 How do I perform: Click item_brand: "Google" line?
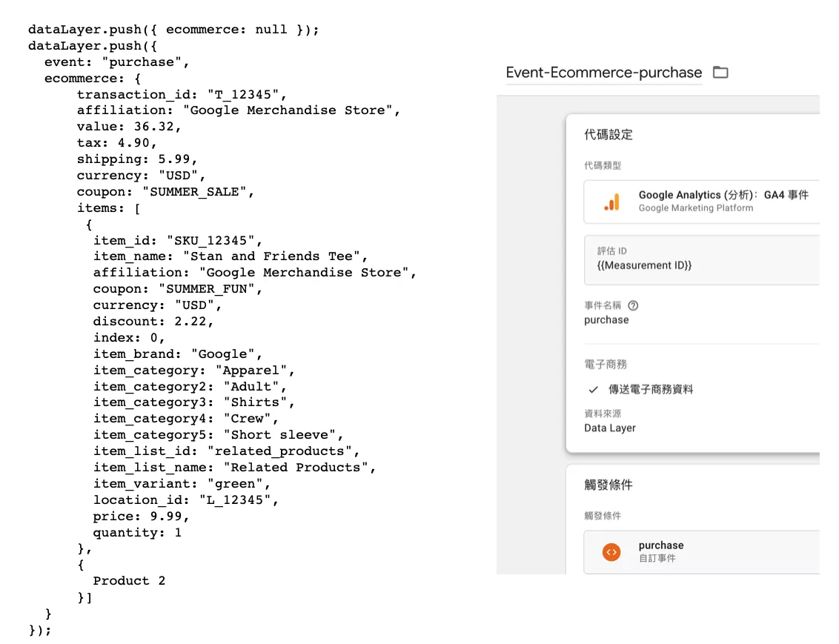pos(178,354)
